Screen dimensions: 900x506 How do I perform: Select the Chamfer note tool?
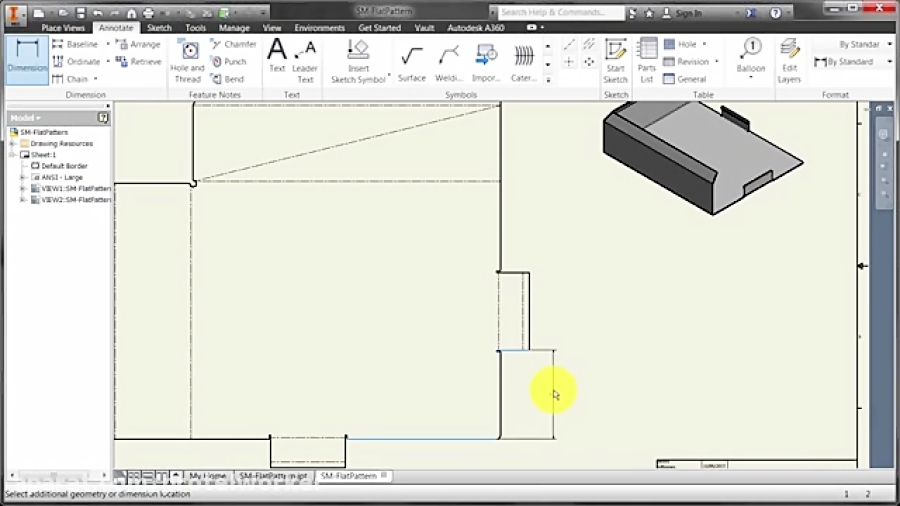point(233,44)
